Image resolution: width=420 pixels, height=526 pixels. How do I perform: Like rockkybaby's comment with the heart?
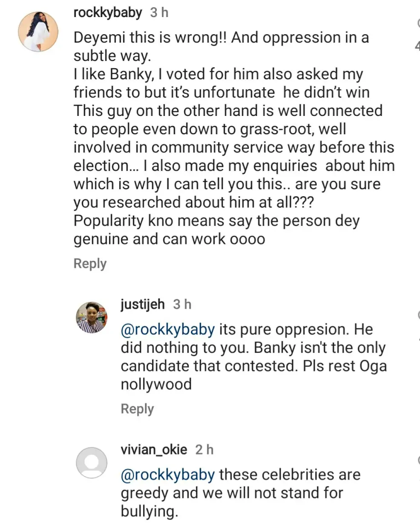click(x=417, y=25)
